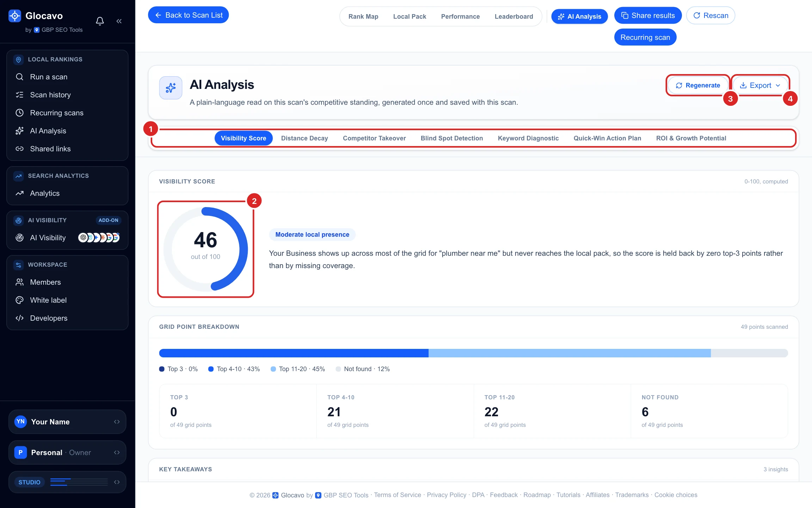Expand the Your Name account switcher
Screen dimensions: 812x508
click(67, 422)
